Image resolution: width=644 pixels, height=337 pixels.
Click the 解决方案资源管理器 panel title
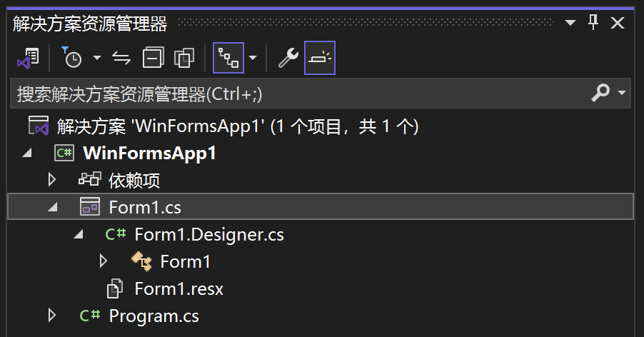click(x=90, y=24)
